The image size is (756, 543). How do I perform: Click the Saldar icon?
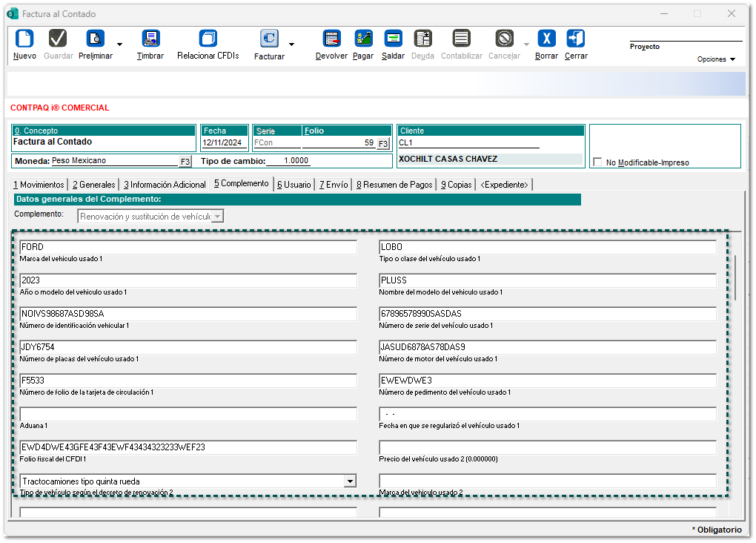pos(393,39)
